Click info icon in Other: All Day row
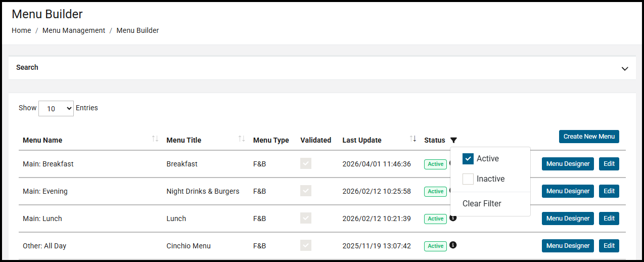 point(453,245)
